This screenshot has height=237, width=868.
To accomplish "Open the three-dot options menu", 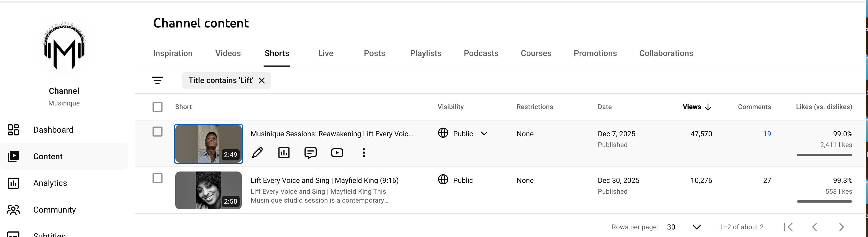I will point(364,153).
